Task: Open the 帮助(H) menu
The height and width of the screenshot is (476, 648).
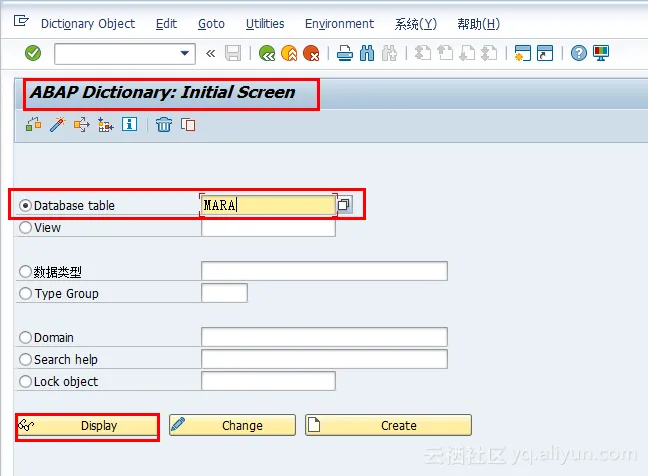Action: click(479, 24)
